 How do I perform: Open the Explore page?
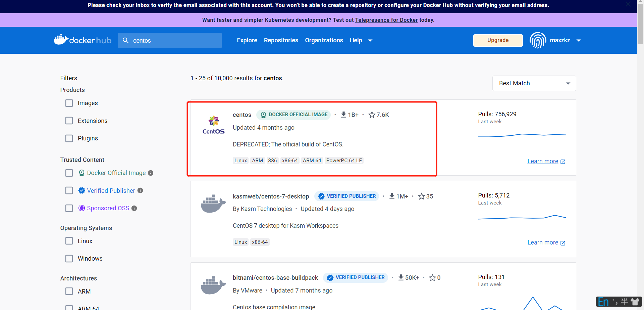247,40
